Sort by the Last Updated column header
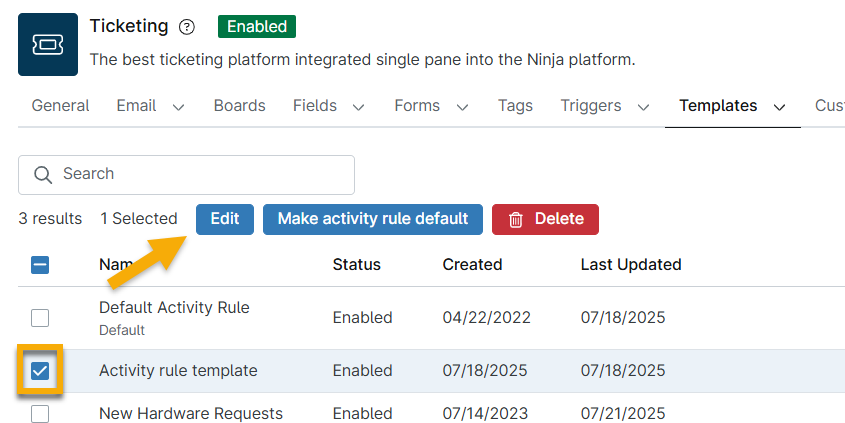This screenshot has width=845, height=423. click(630, 265)
